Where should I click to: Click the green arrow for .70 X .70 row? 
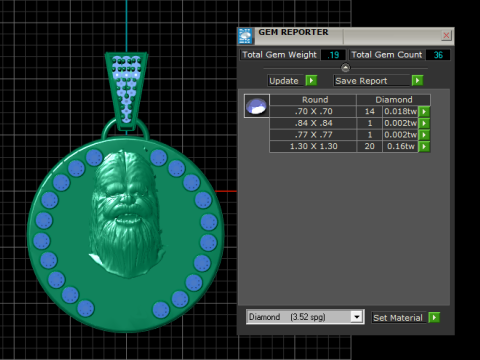click(424, 111)
